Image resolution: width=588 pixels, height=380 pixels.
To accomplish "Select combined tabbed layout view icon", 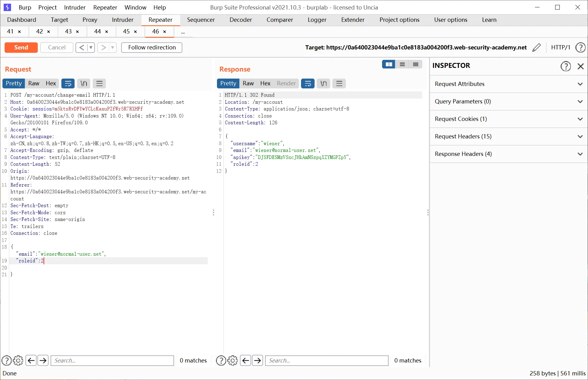I will click(x=416, y=64).
